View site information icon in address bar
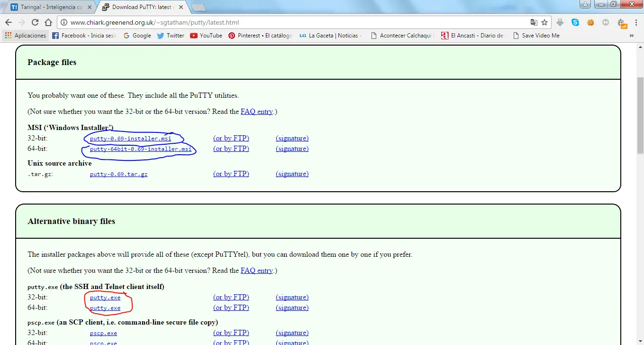Image resolution: width=644 pixels, height=345 pixels. [63, 22]
